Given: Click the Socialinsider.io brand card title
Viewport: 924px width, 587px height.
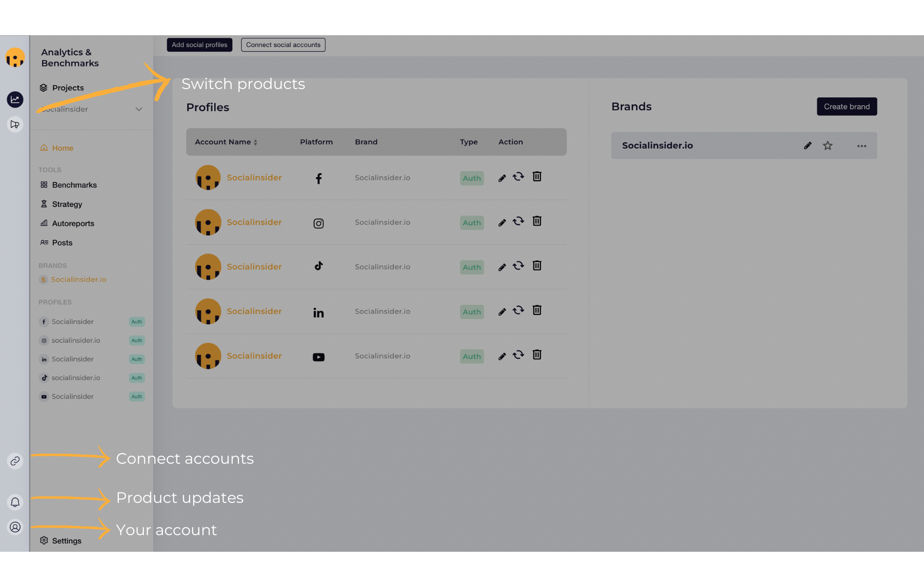Looking at the screenshot, I should tap(658, 145).
